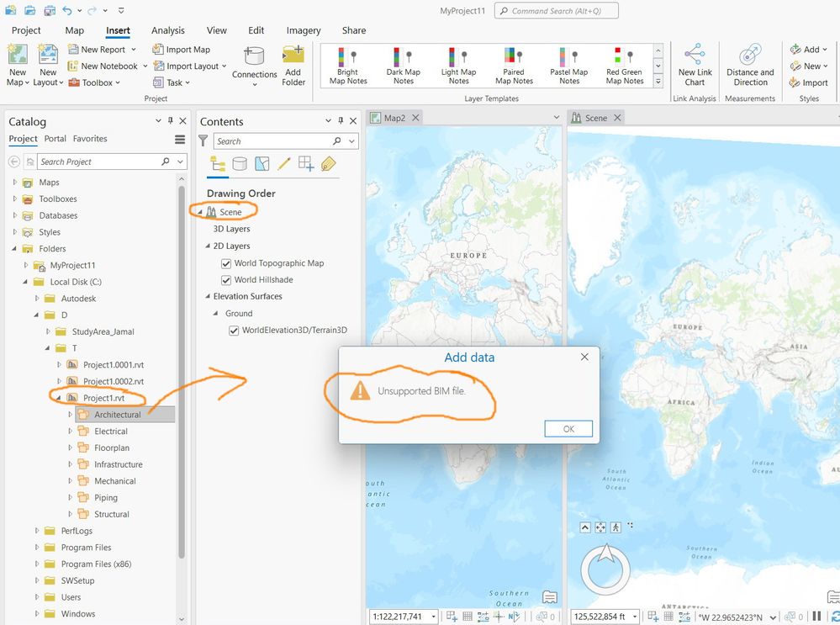Open the Imagery ribbon tab
The width and height of the screenshot is (840, 625).
coord(304,30)
